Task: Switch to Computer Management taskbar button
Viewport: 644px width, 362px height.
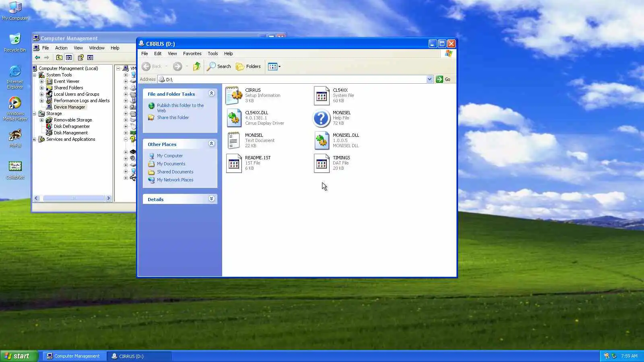Action: click(74, 356)
